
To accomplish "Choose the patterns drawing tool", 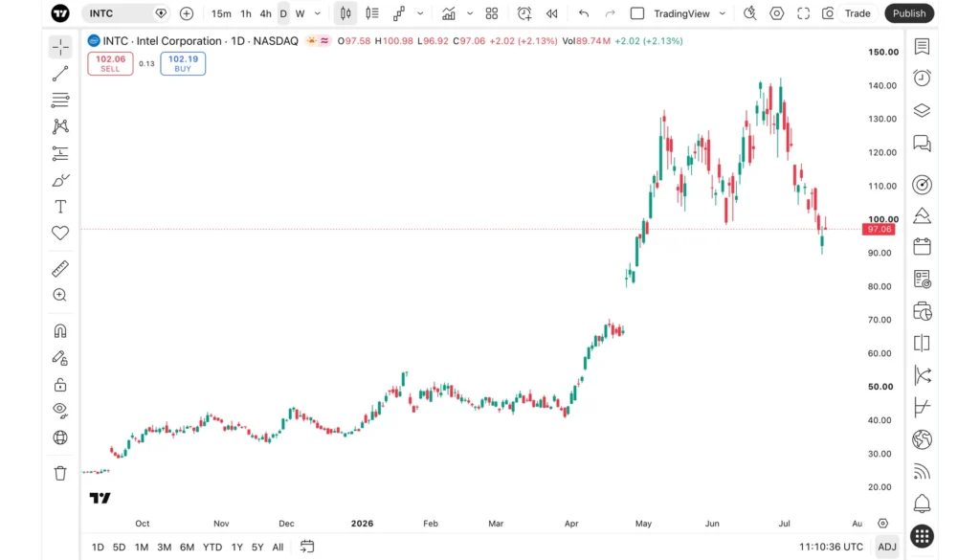I will 60,126.
